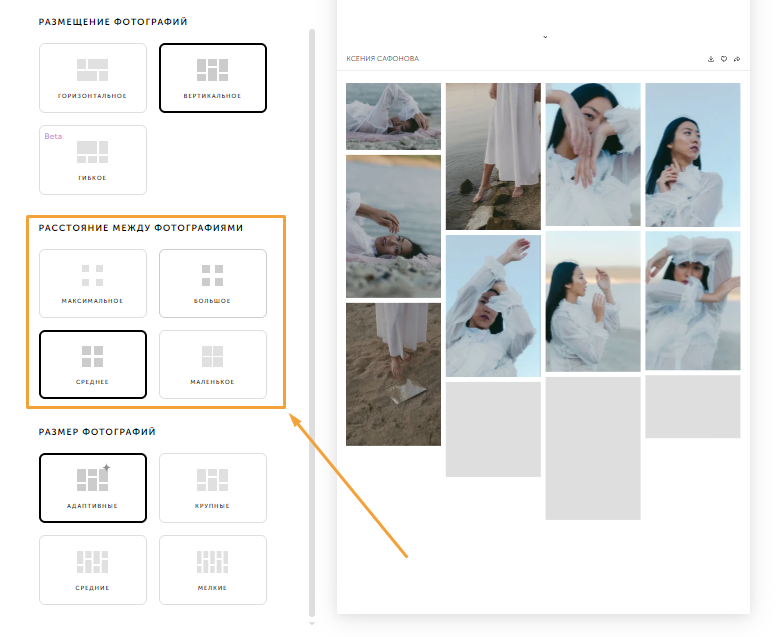Open photo of woman in profile at sunset
Screen dimensions: 783x637
click(593, 302)
